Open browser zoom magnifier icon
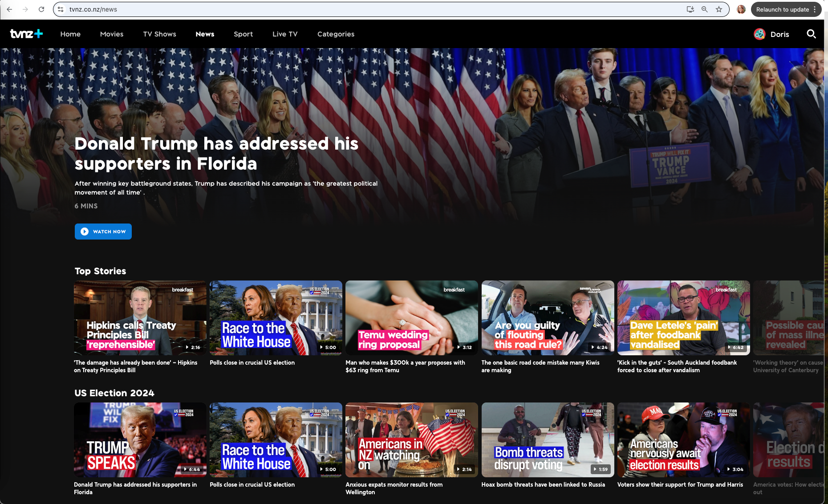The image size is (828, 504). tap(705, 9)
